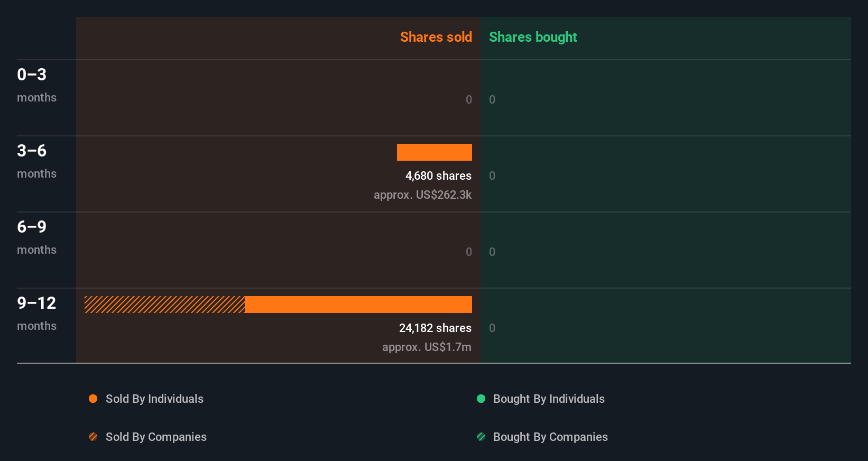The height and width of the screenshot is (461, 868).
Task: Click the 4,680 shares value
Action: coord(438,176)
